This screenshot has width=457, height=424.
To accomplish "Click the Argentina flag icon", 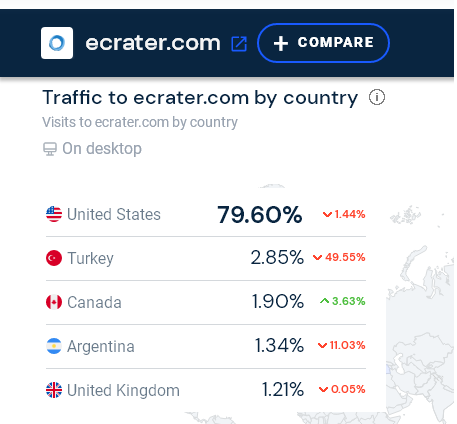I will (x=54, y=346).
